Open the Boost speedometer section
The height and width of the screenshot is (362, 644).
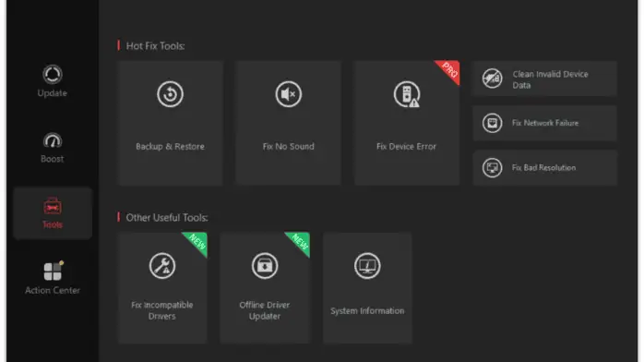coord(53,141)
